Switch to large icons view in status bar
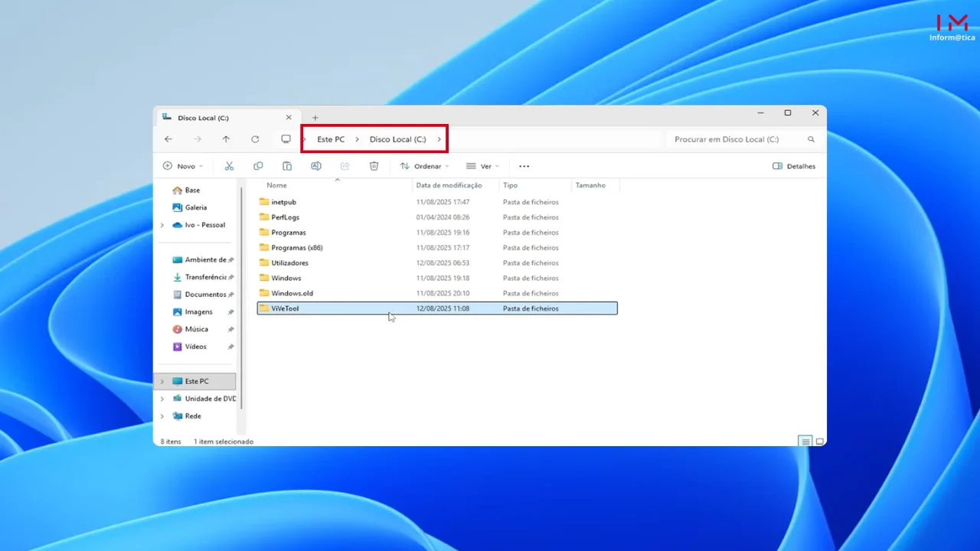 click(x=819, y=442)
